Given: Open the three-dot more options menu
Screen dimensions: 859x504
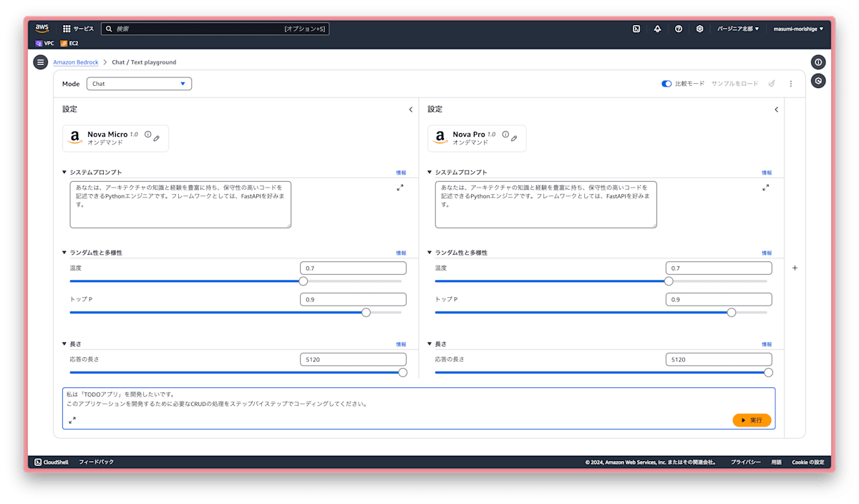Looking at the screenshot, I should tap(791, 84).
